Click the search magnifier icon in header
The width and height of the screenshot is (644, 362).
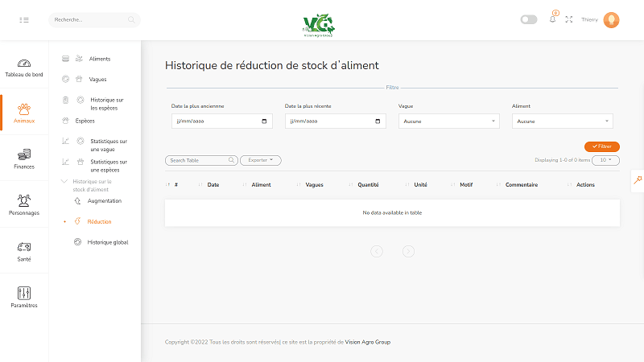pos(131,19)
